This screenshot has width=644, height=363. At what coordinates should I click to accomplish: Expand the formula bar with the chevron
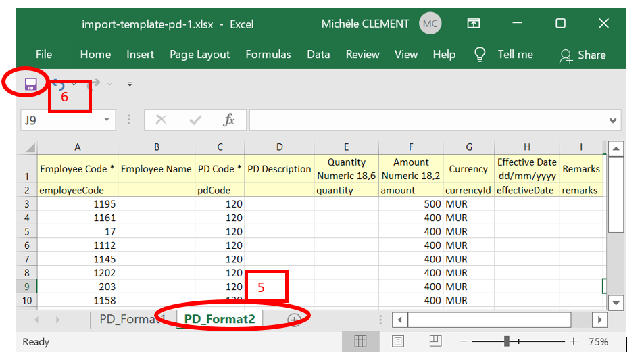click(613, 120)
